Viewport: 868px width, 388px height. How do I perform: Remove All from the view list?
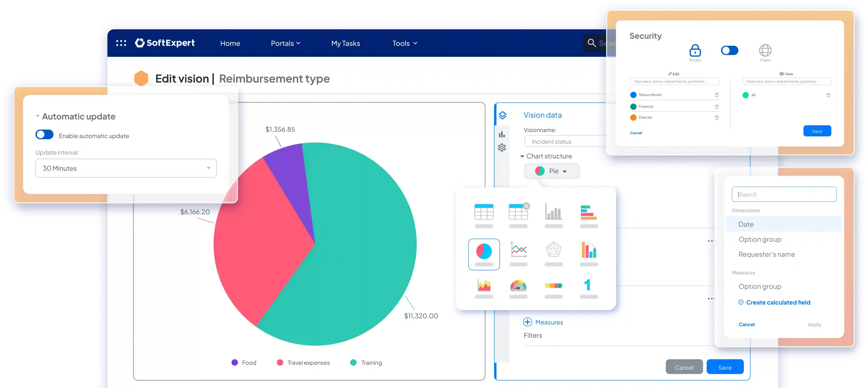coord(828,95)
